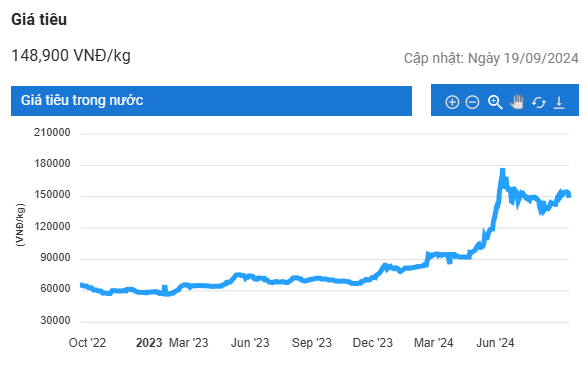Click the 180000 y-axis label

pos(52,164)
